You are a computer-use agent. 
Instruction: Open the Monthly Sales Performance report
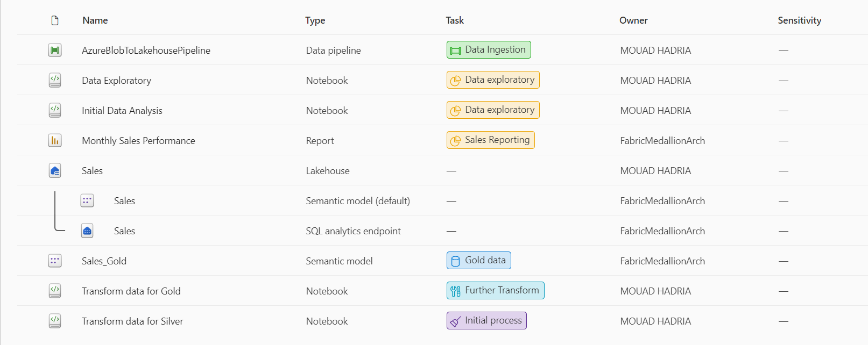pyautogui.click(x=138, y=140)
